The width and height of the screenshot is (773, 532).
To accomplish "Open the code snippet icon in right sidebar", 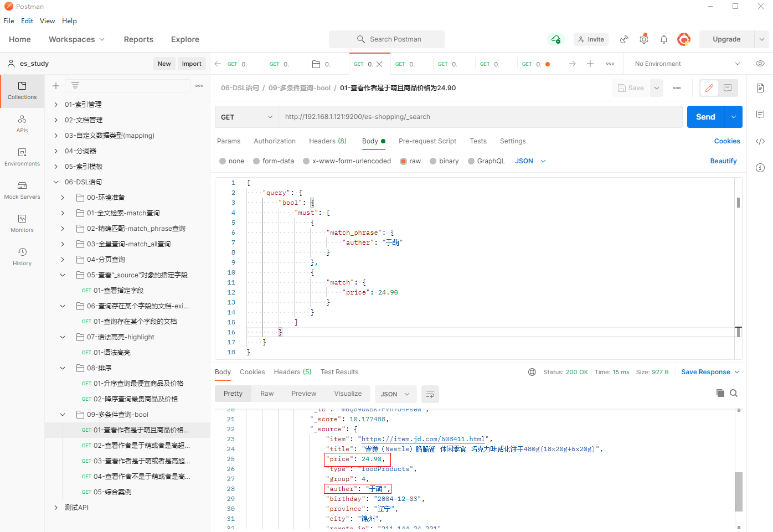I will click(x=760, y=141).
